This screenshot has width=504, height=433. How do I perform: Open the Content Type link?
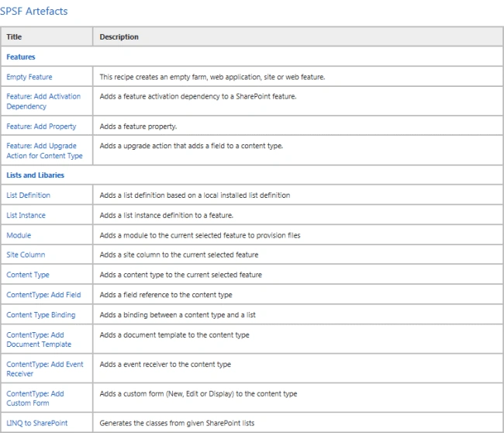[x=28, y=275]
